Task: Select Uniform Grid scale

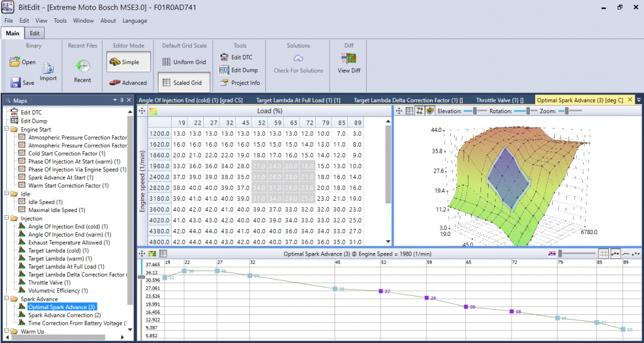Action: (184, 62)
